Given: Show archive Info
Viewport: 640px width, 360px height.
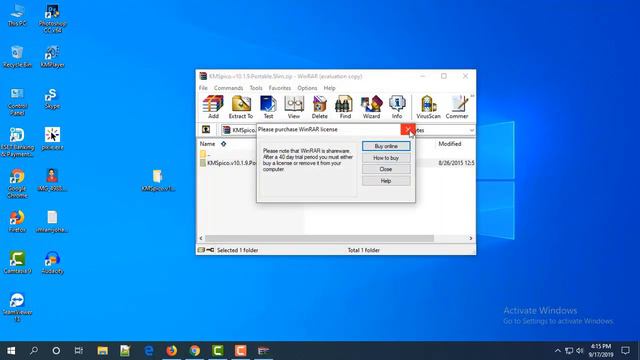Looking at the screenshot, I should 397,107.
